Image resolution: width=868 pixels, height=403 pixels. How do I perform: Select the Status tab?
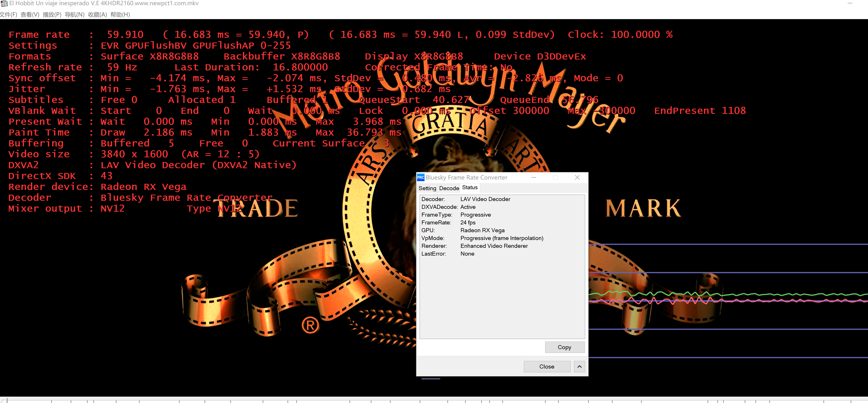click(x=470, y=188)
